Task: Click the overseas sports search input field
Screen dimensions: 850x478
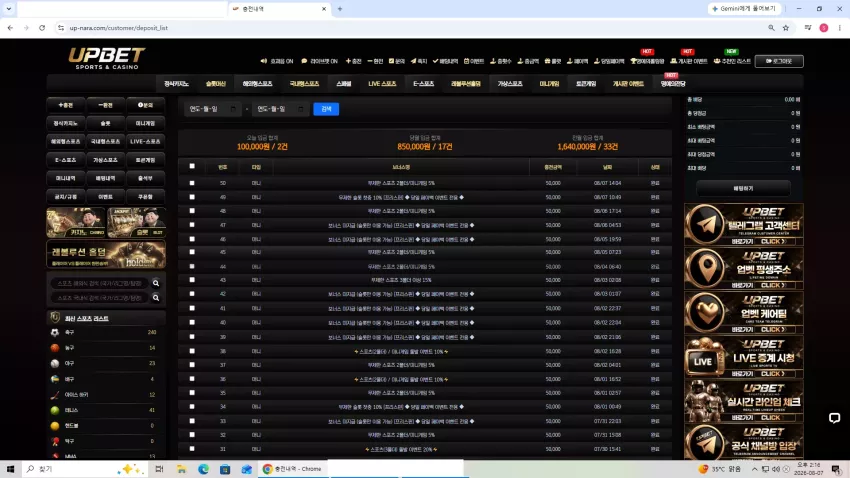Action: (x=100, y=283)
